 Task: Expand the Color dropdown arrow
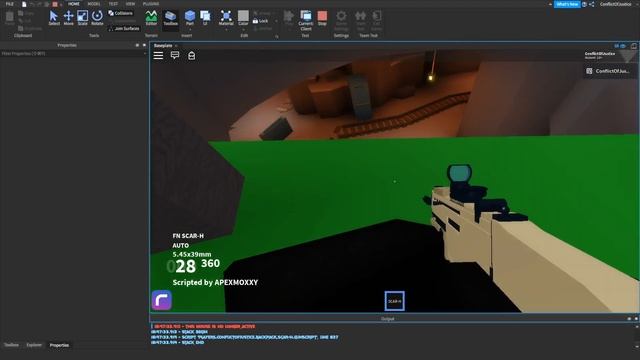[x=243, y=29]
